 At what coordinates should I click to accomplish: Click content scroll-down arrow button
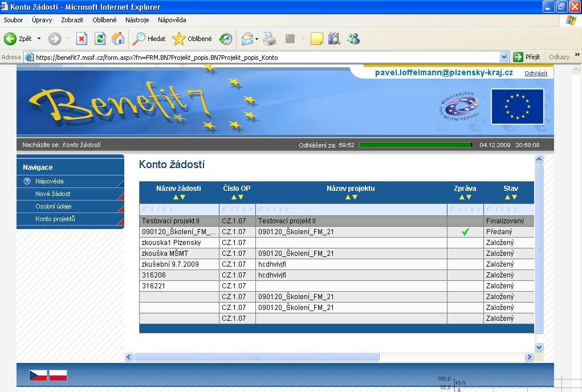(539, 348)
